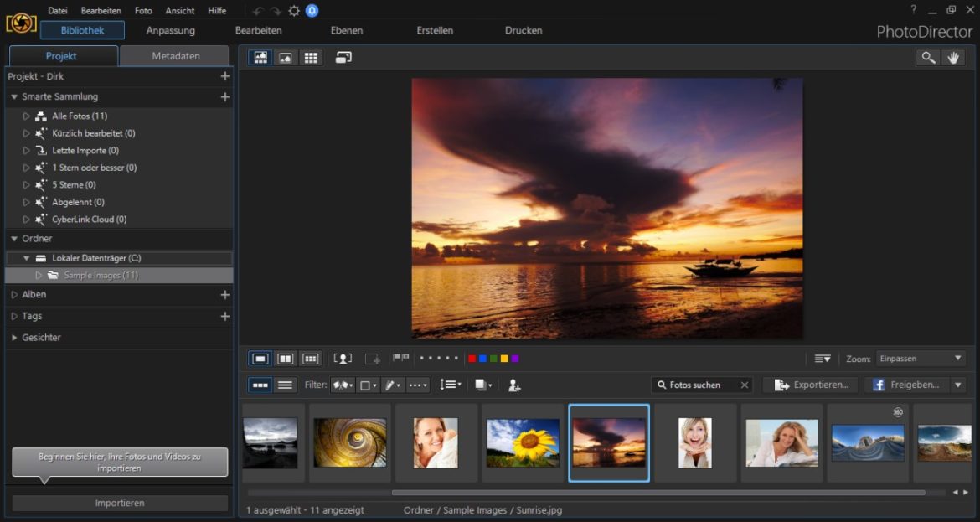This screenshot has height=522, width=980.
Task: Switch to viewer only mode
Action: tap(285, 58)
